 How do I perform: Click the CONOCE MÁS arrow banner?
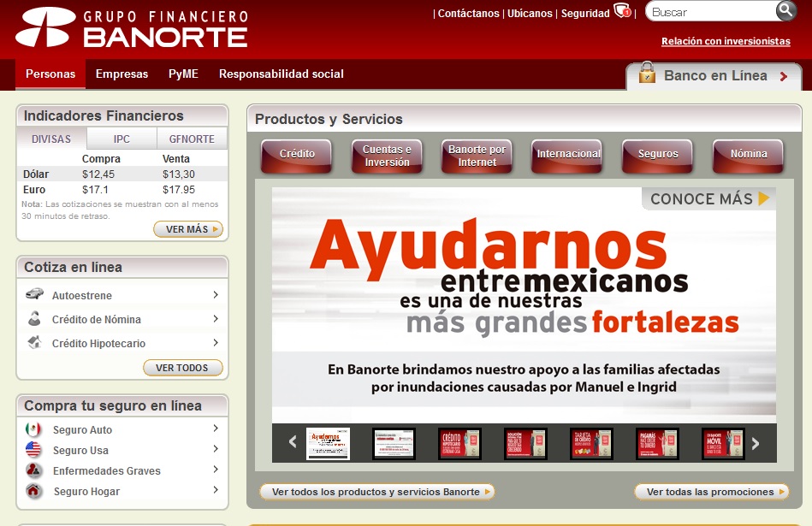[x=709, y=198]
